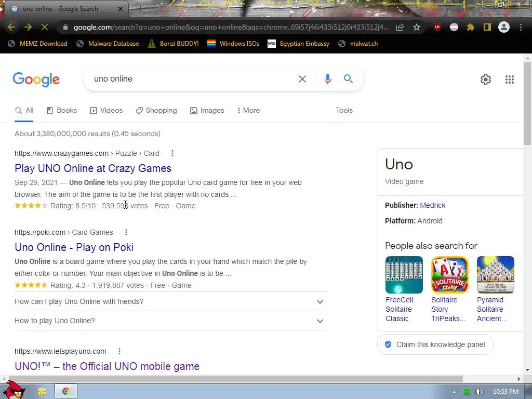
Task: Open FreeCell Solitaire Classic thumbnail
Action: (x=404, y=275)
